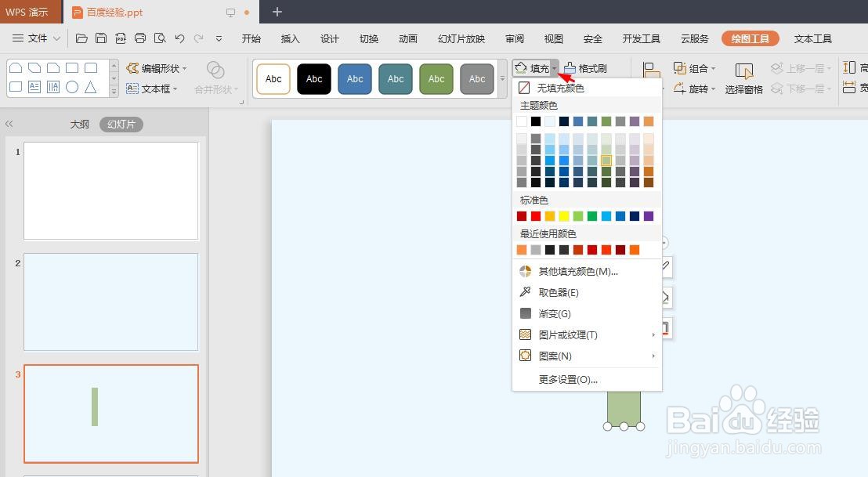Switch to the 插入 ribbon tab
This screenshot has width=868, height=477.
[x=290, y=38]
